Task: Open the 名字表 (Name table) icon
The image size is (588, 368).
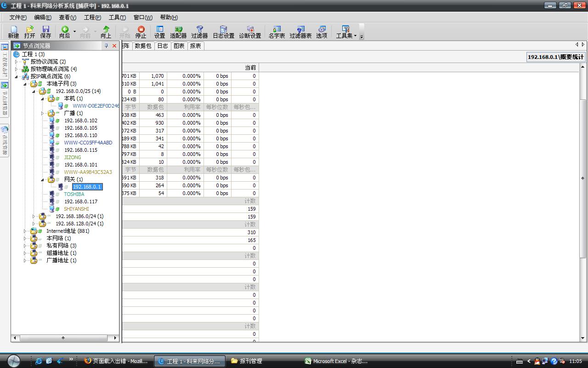Action: 277,32
